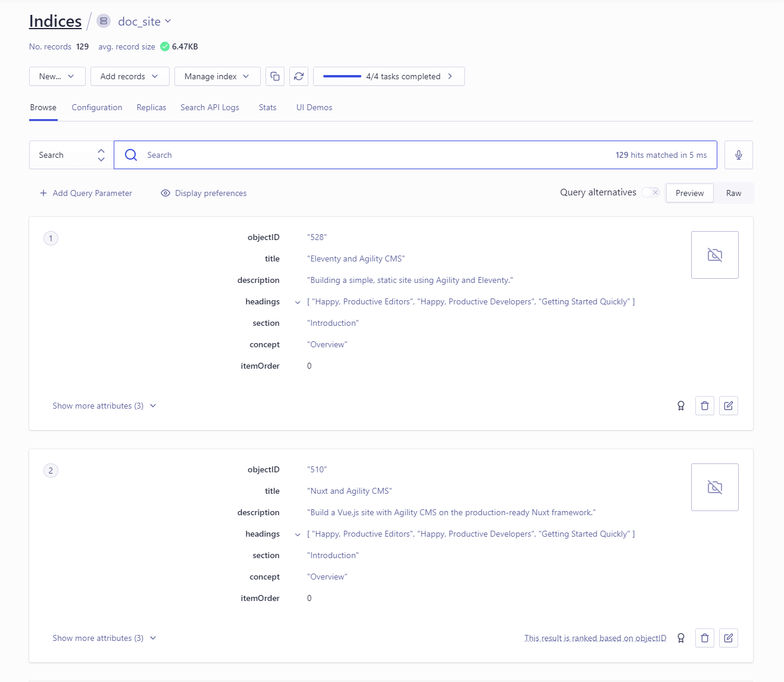This screenshot has width=784, height=682.
Task: Click the plus icon for Add Query Parameter
Action: [43, 193]
